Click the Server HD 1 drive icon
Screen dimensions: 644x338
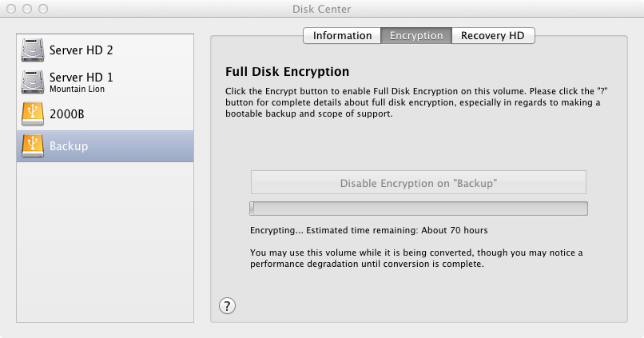tap(32, 82)
